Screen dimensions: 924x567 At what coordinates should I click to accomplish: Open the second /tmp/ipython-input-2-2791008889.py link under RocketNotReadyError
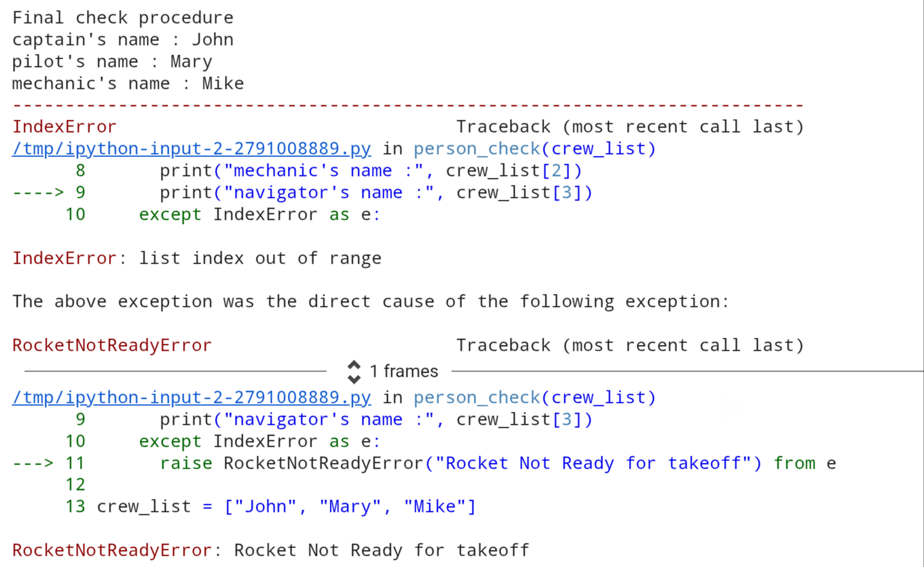191,398
